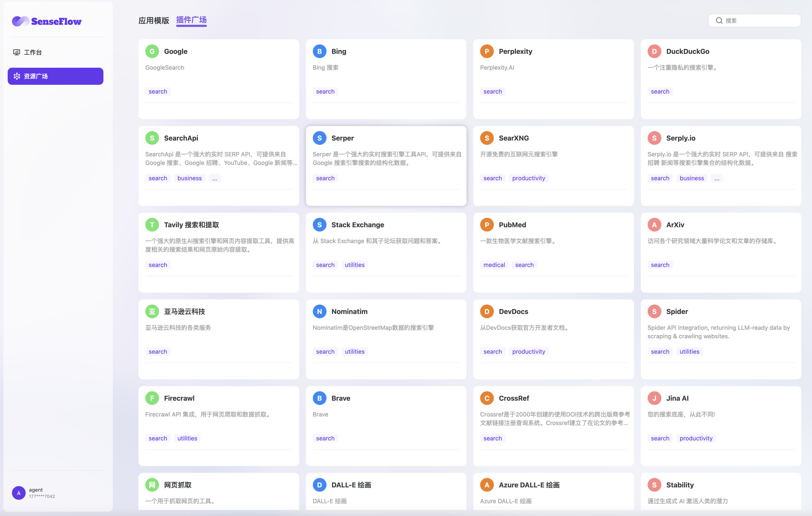This screenshot has height=516, width=812.
Task: Click the blue Serper icon
Action: 319,138
